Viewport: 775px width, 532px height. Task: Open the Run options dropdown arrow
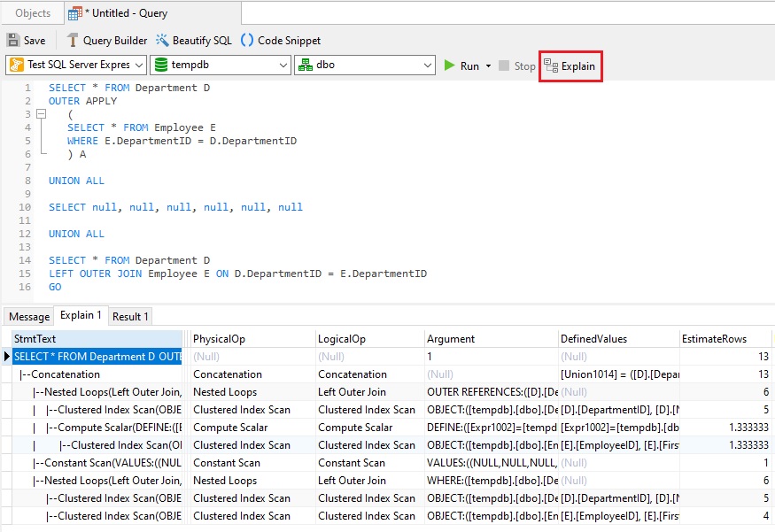point(488,66)
